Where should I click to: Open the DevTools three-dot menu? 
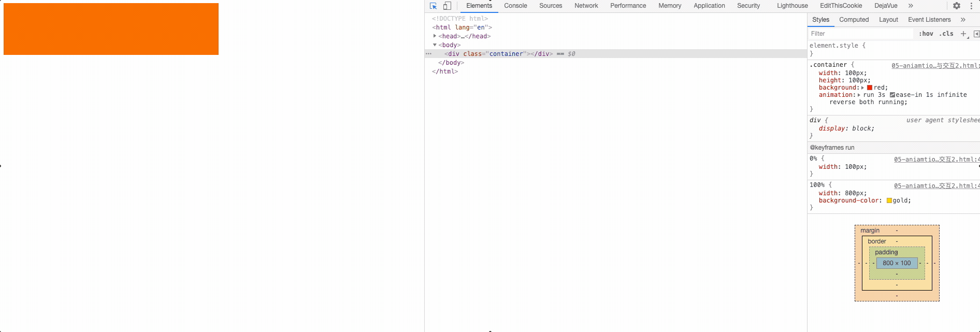point(971,6)
